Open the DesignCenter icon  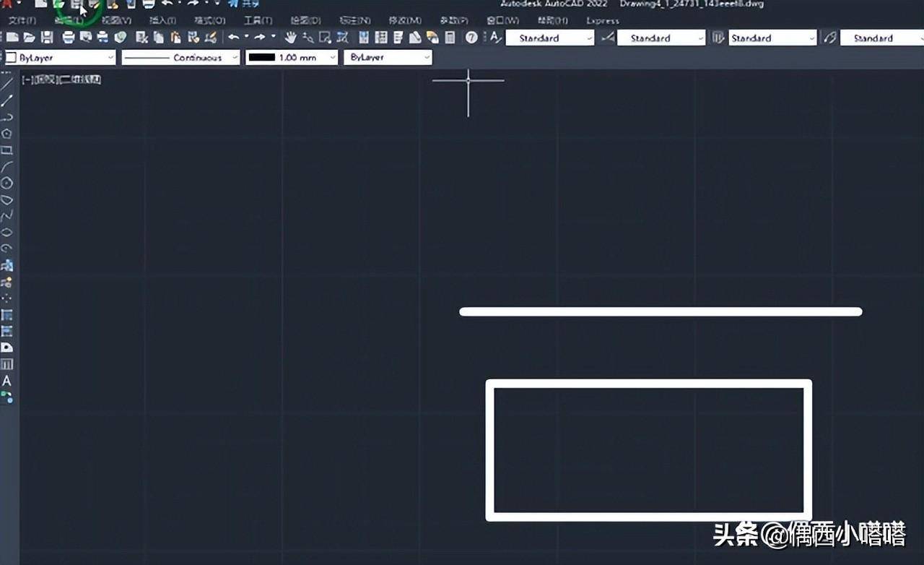tap(380, 38)
